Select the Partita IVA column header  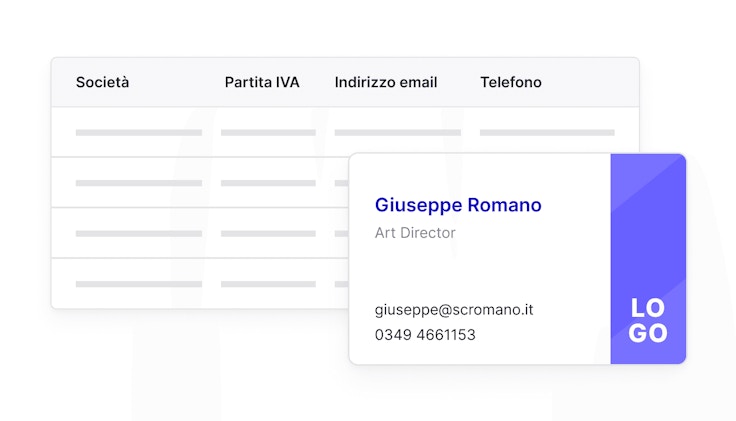click(262, 82)
